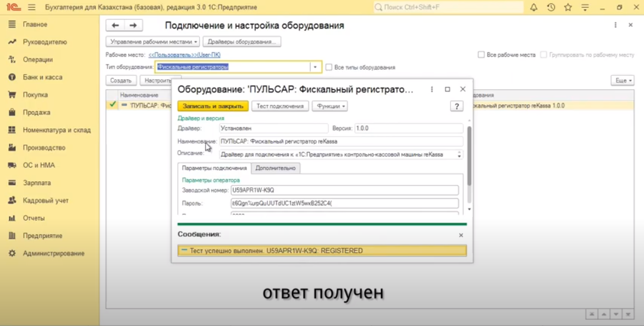
Task: Open the hamburger main menu icon
Action: pyautogui.click(x=32, y=7)
